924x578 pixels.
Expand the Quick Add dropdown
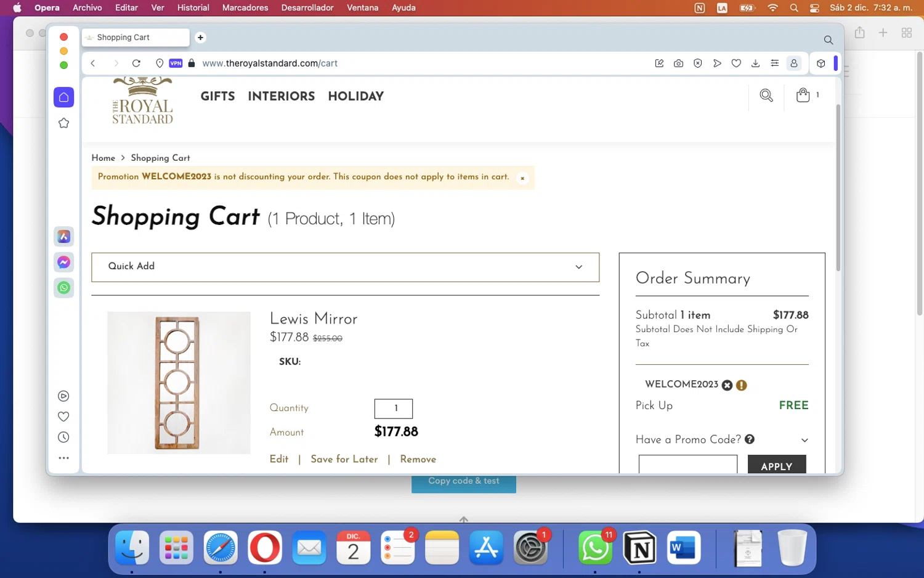pos(345,267)
